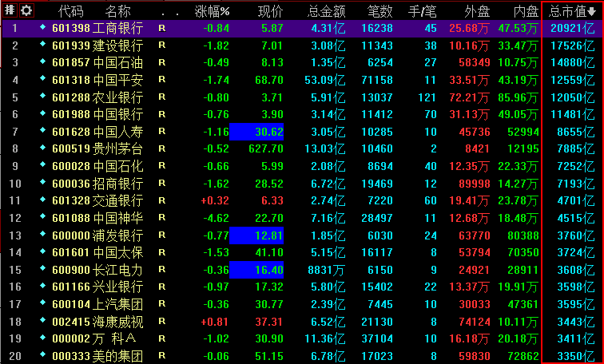
Task: Click the diamond marker beside 600519 贵州茅台
Action: (43, 148)
